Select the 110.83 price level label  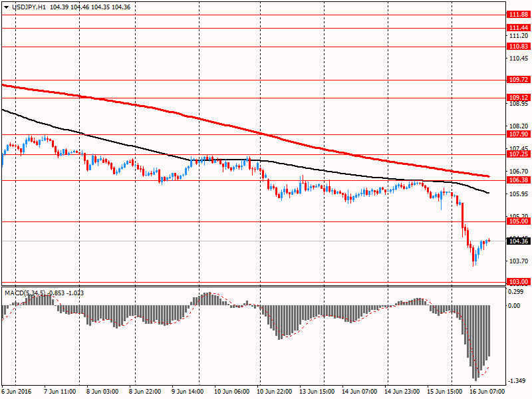point(519,47)
